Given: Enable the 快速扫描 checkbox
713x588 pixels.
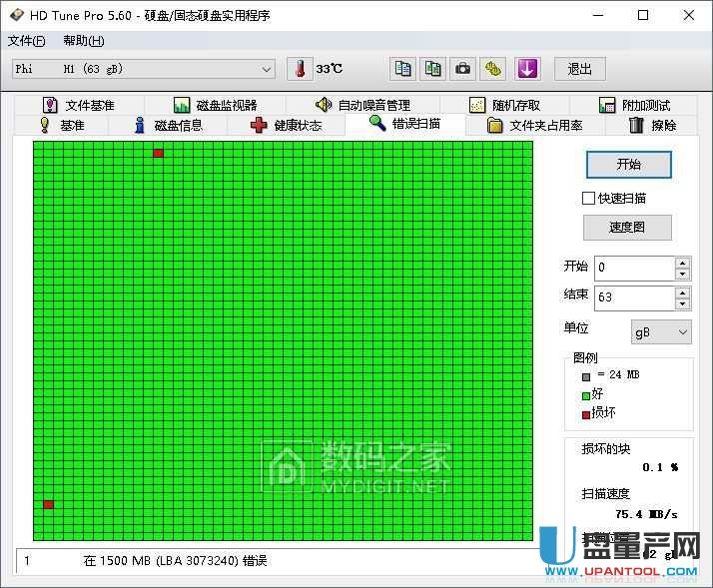Looking at the screenshot, I should click(588, 199).
